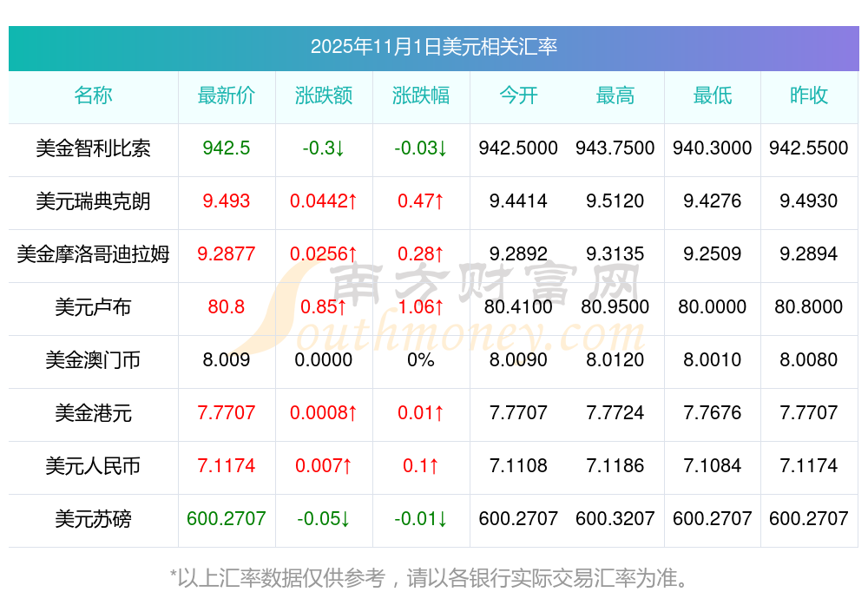This screenshot has width=868, height=605.
Task: Select the 涨跌幅 column header
Action: 421,95
